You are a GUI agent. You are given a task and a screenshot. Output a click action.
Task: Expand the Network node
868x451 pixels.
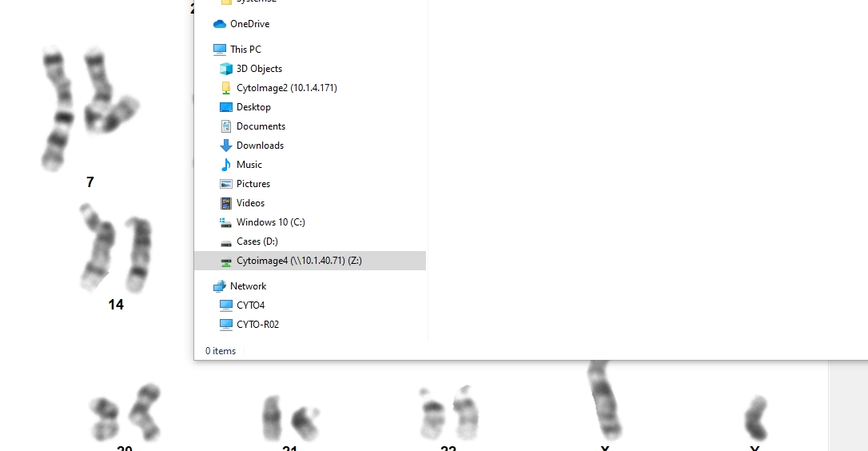coord(248,286)
